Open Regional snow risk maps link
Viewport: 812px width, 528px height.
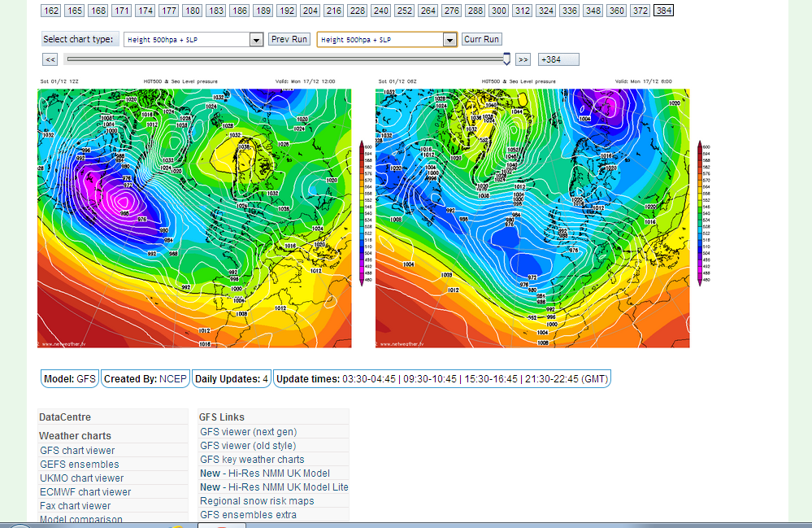point(257,501)
